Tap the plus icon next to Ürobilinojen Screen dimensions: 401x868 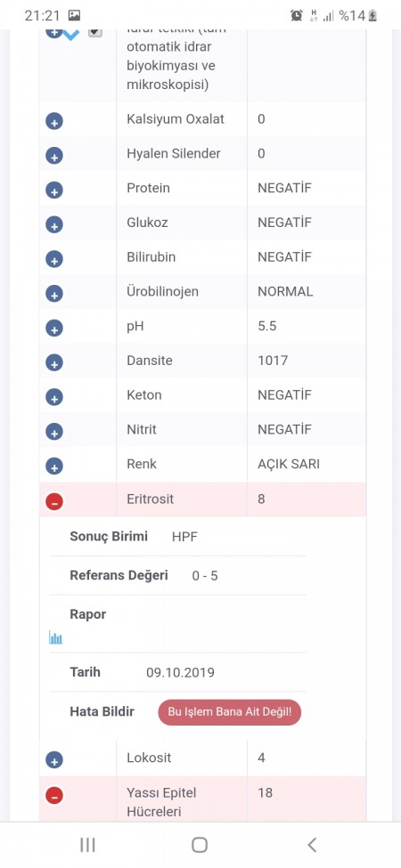pos(54,294)
